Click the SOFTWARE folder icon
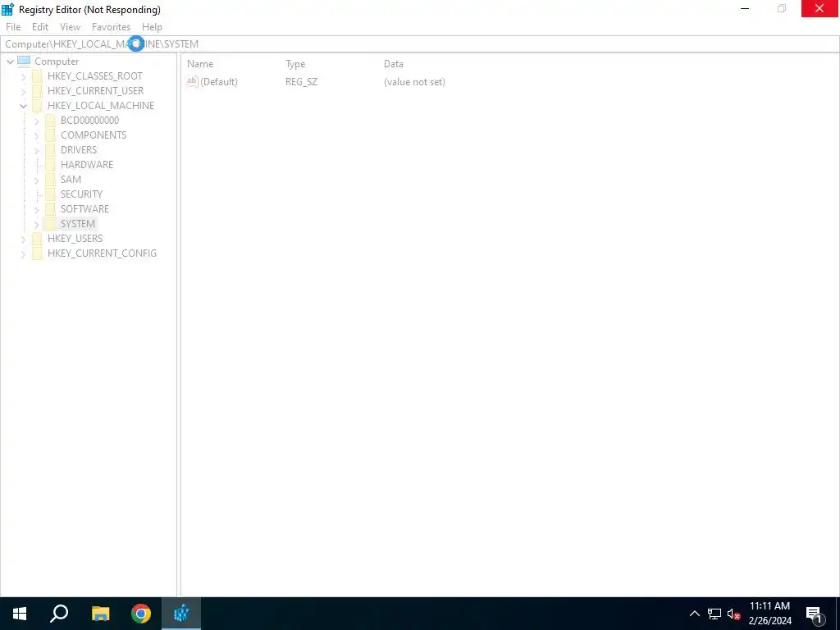The width and height of the screenshot is (840, 630). (50, 208)
